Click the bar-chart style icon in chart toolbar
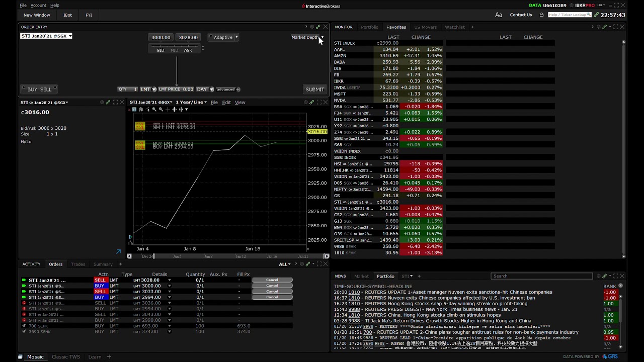This screenshot has height=362, width=644. 141,109
